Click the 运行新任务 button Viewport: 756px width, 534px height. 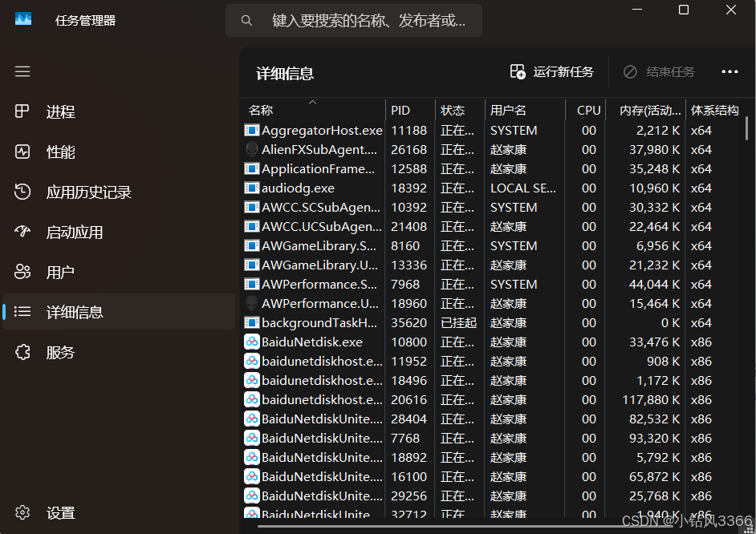pos(551,71)
